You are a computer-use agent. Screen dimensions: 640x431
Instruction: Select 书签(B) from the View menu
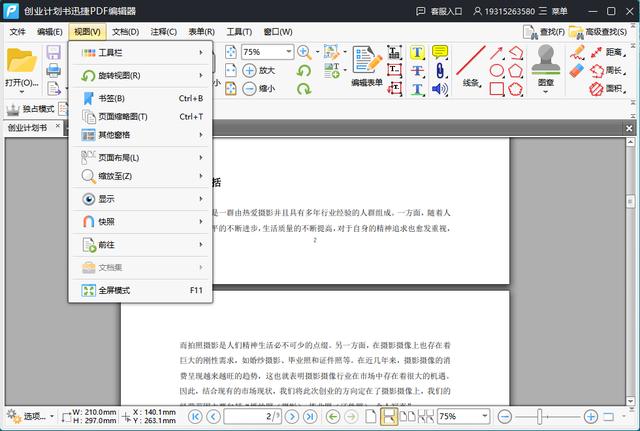coord(141,98)
